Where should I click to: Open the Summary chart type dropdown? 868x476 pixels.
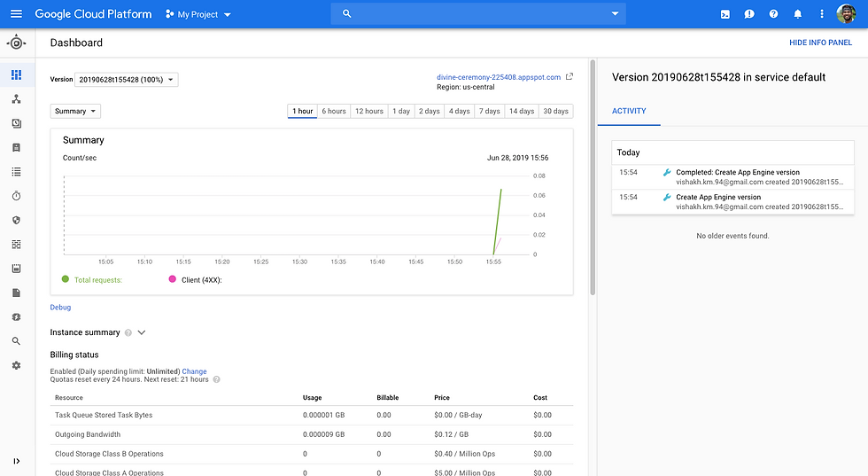75,111
